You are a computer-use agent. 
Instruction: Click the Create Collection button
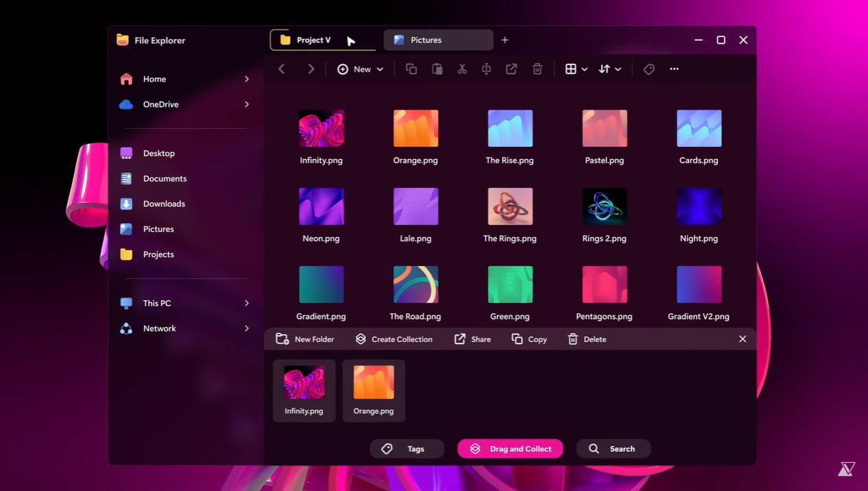coord(394,339)
